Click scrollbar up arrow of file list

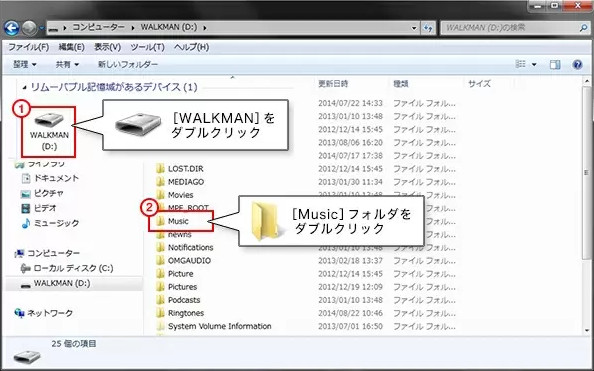pos(587,81)
